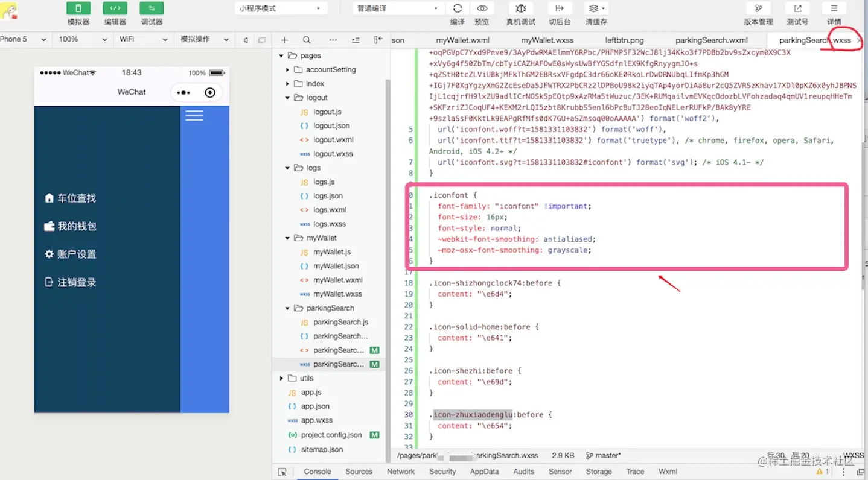Open parkingSearch.js file
Screen dimensions: 868x480
(x=340, y=322)
